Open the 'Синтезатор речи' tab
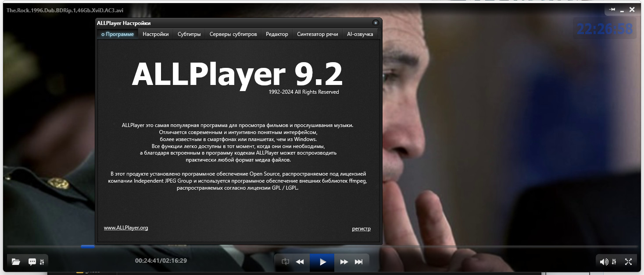This screenshot has height=275, width=644. click(x=318, y=34)
